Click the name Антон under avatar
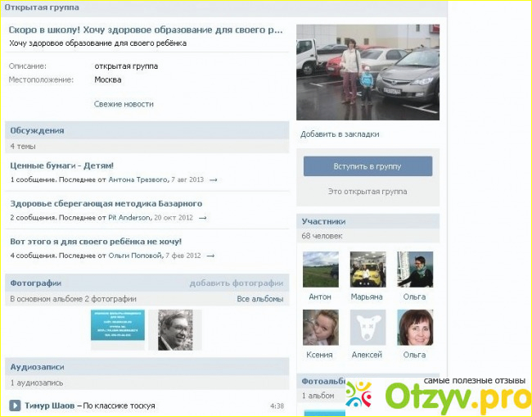The image size is (532, 417). [320, 297]
